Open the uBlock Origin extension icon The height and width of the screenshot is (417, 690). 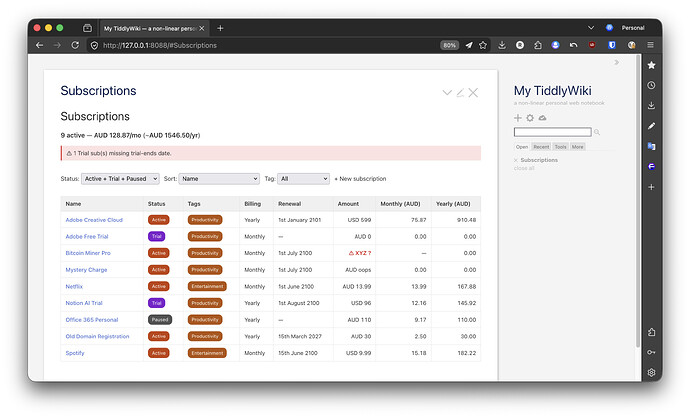[592, 45]
